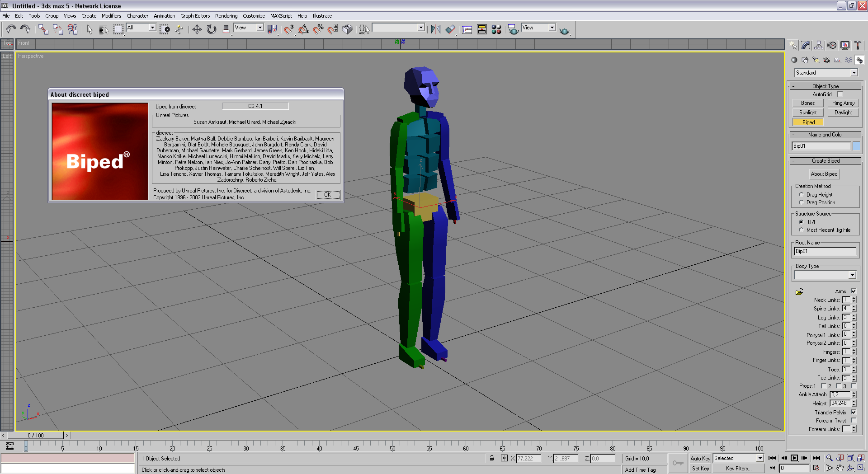Open the Standard category dropdown
Viewport: 868px width, 474px height.
826,73
